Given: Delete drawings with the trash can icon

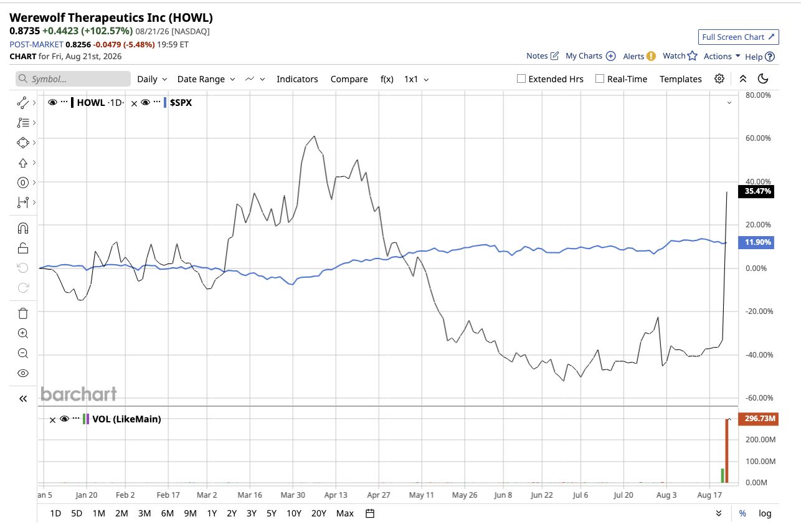Looking at the screenshot, I should click(23, 313).
